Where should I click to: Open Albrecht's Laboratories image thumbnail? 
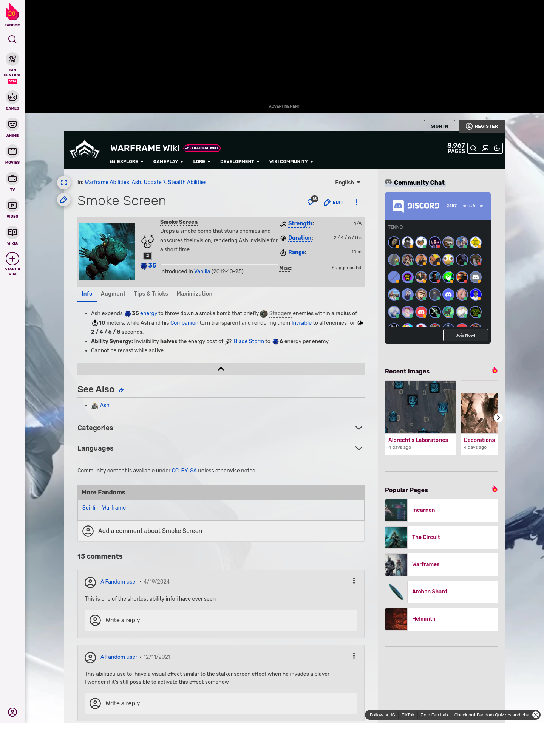click(420, 407)
